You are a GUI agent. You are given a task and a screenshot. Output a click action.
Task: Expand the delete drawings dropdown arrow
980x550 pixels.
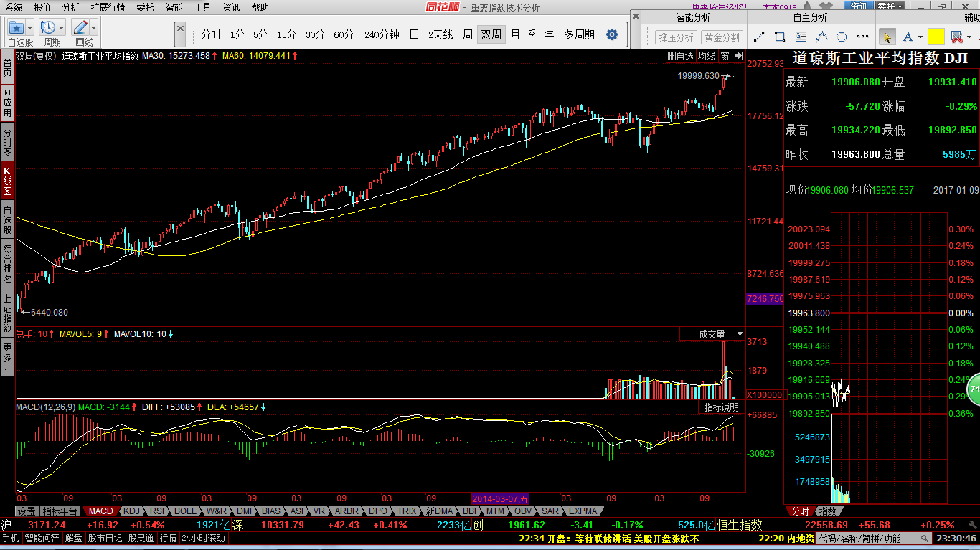click(x=968, y=37)
